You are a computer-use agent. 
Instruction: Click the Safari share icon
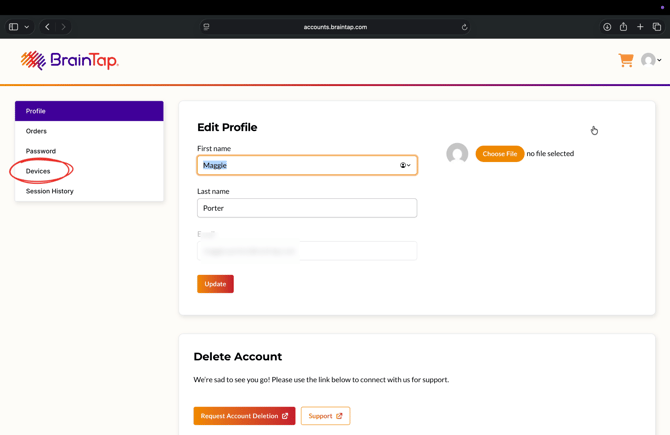623,26
